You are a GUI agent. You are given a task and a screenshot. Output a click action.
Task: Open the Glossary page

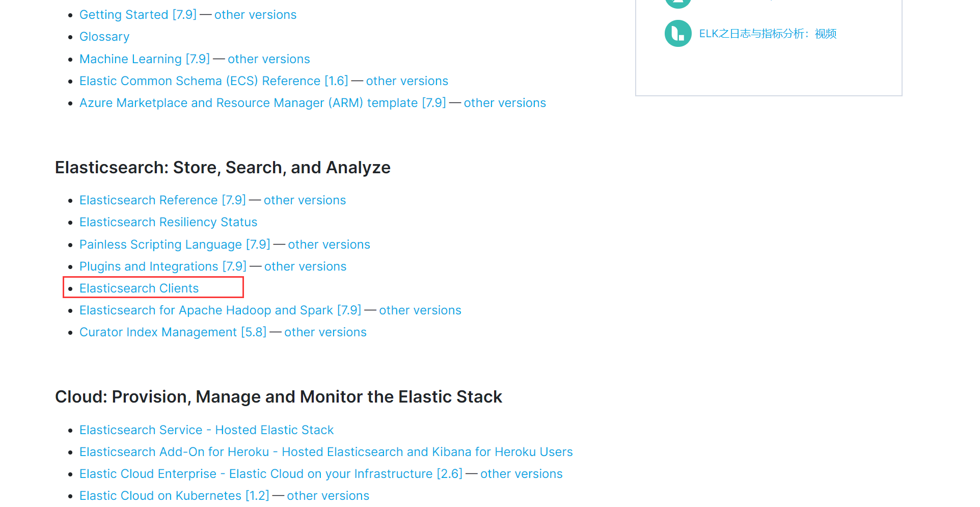(104, 37)
